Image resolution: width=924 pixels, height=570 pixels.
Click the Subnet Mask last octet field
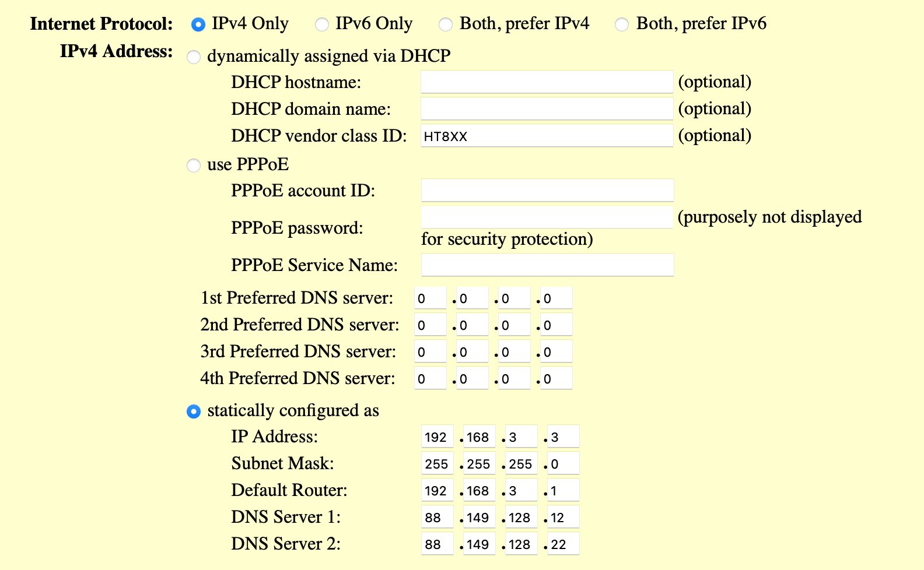[563, 464]
